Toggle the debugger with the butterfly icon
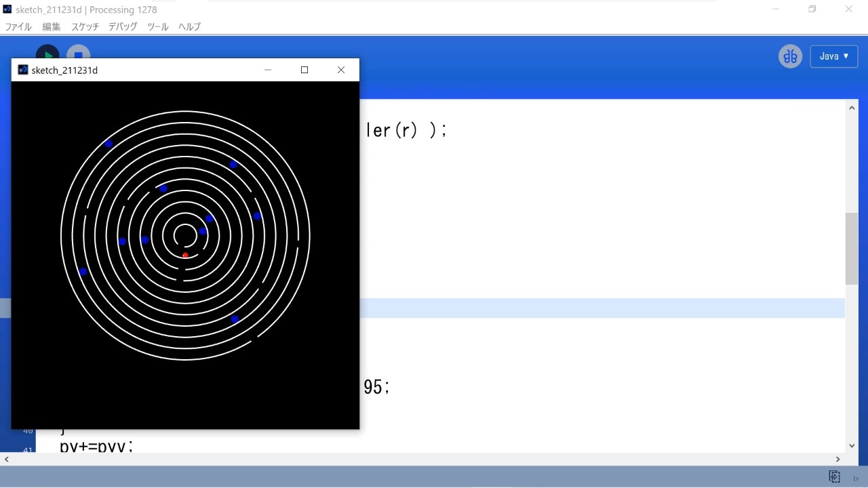The height and width of the screenshot is (488, 868). (789, 56)
